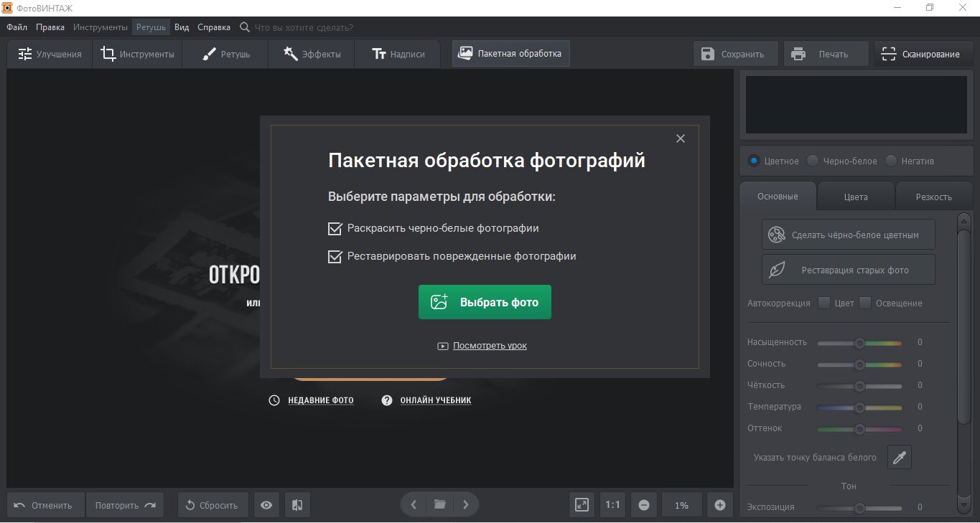
Task: Go to previous photo arrow
Action: click(x=414, y=505)
